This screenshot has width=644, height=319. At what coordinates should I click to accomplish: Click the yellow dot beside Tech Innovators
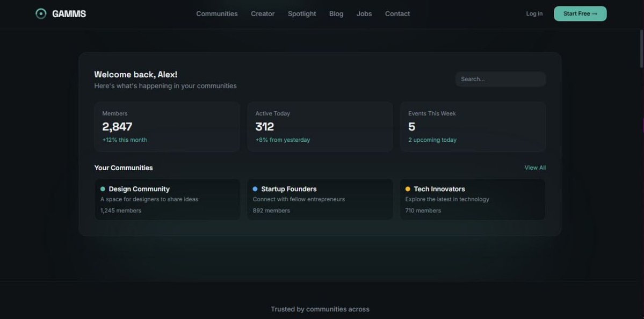(x=408, y=189)
